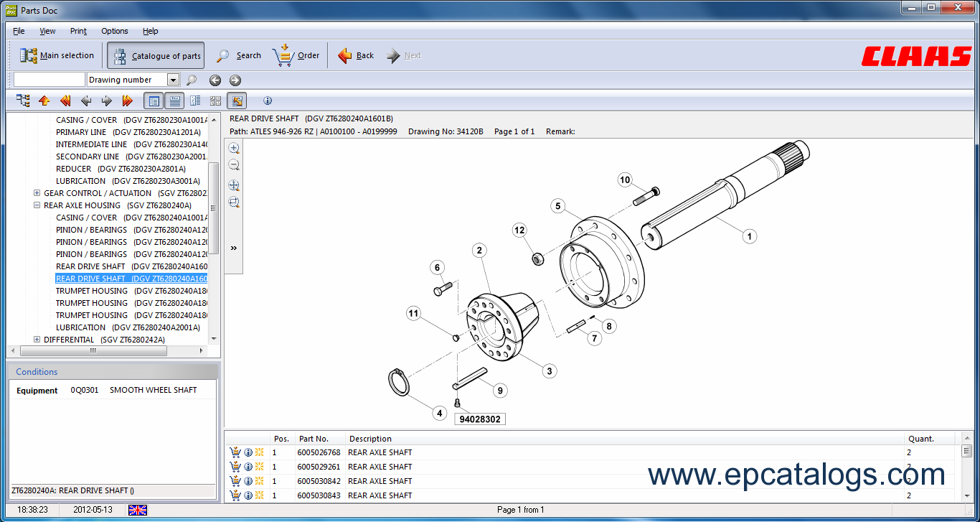The width and height of the screenshot is (980, 522).
Task: Open the Print menu
Action: point(78,31)
